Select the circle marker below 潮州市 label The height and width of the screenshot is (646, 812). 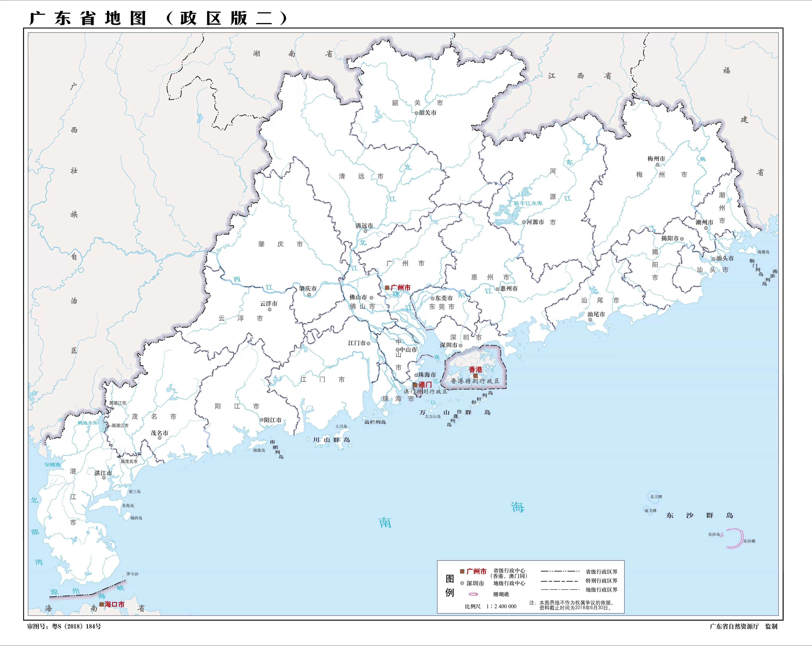point(706,228)
